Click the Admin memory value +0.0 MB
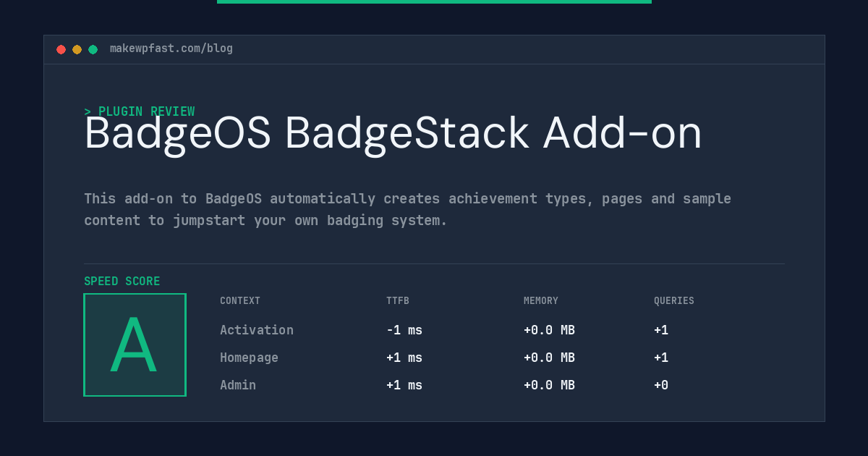Image resolution: width=868 pixels, height=456 pixels. pos(549,385)
